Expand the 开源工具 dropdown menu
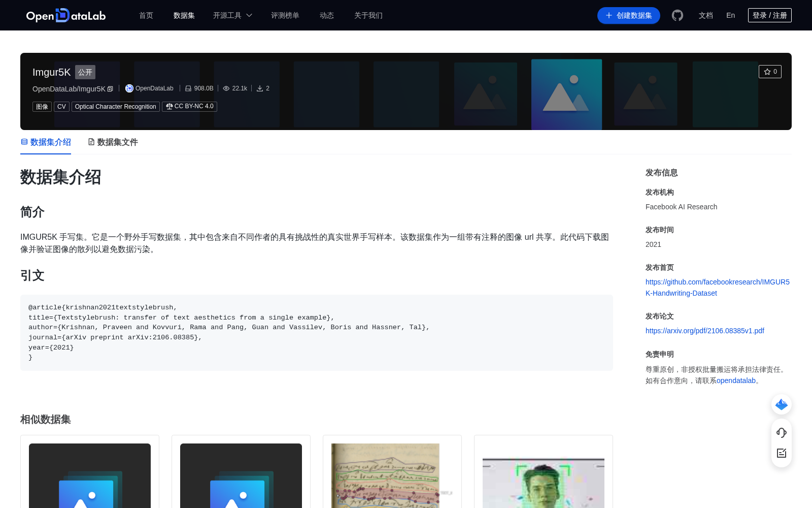Screen dimensions: 812x508 pyautogui.click(x=232, y=15)
